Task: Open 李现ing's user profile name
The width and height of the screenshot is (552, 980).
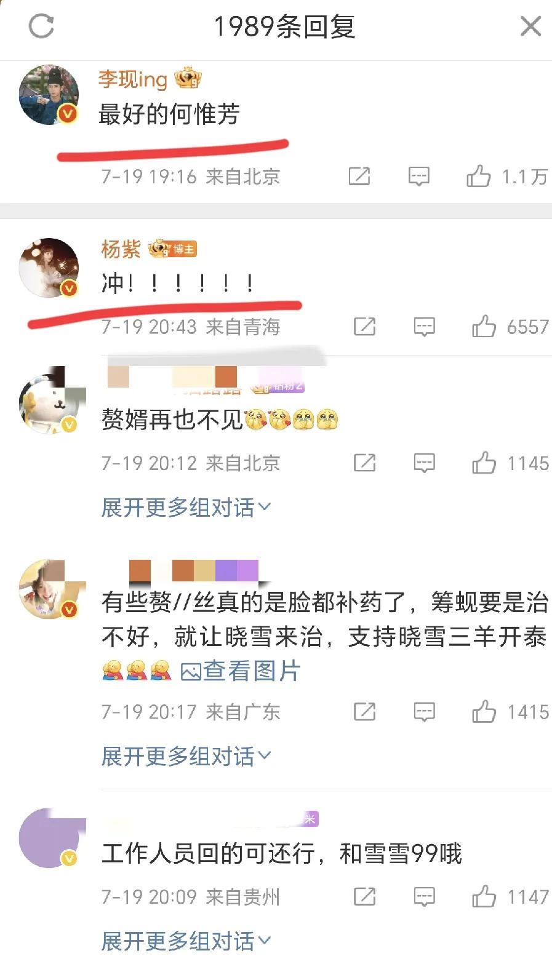Action: (133, 79)
